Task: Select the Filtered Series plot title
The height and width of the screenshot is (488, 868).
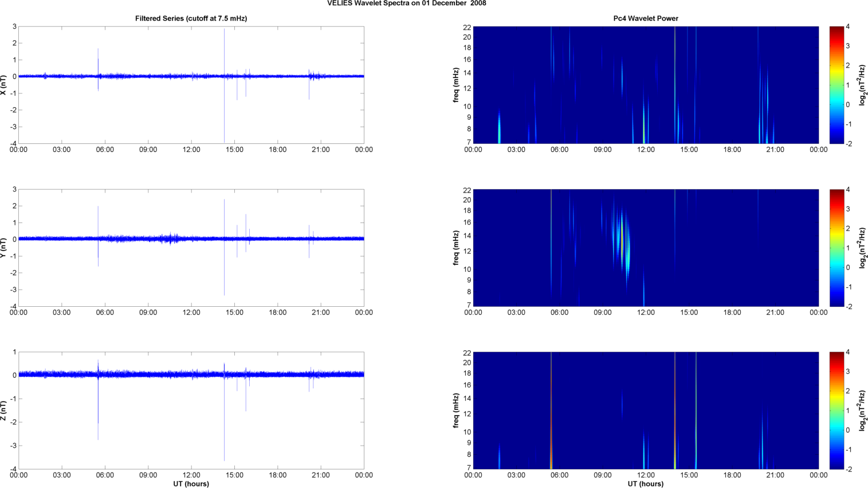Action: 191,18
